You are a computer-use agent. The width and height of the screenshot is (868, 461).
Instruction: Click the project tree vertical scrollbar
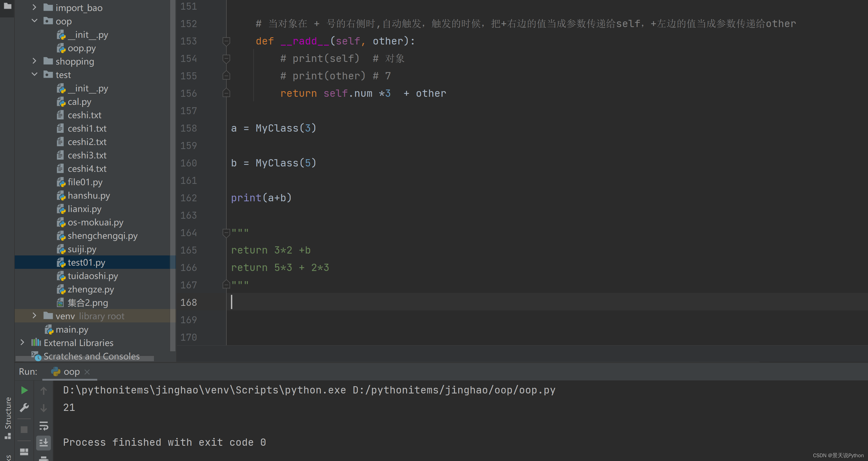tap(173, 175)
